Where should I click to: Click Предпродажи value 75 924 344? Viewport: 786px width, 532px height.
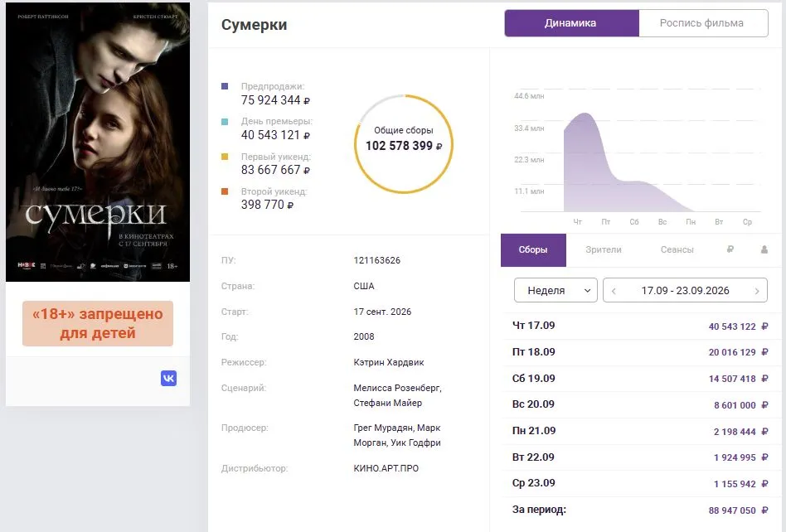275,100
